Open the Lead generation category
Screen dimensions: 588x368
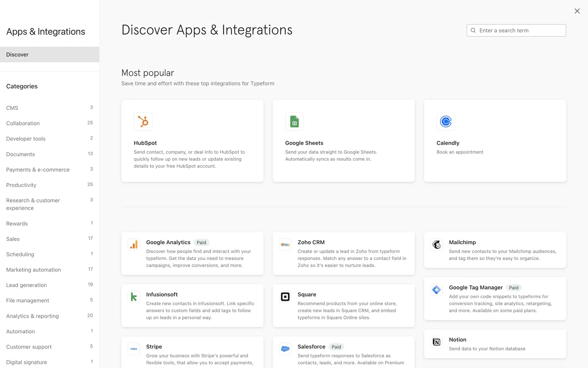26,285
